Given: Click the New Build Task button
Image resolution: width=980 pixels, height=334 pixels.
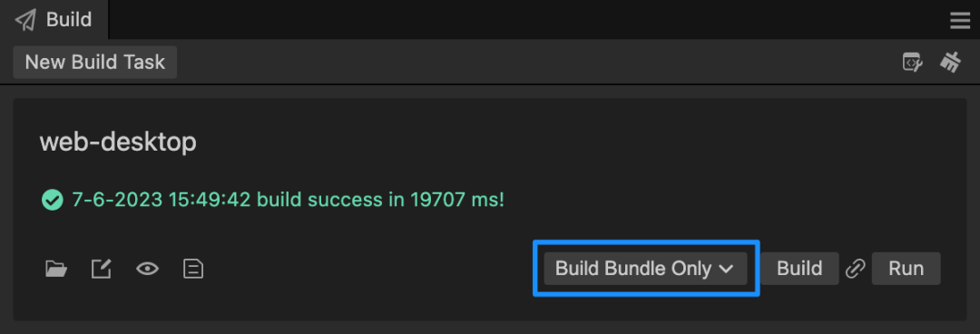Looking at the screenshot, I should 95,62.
